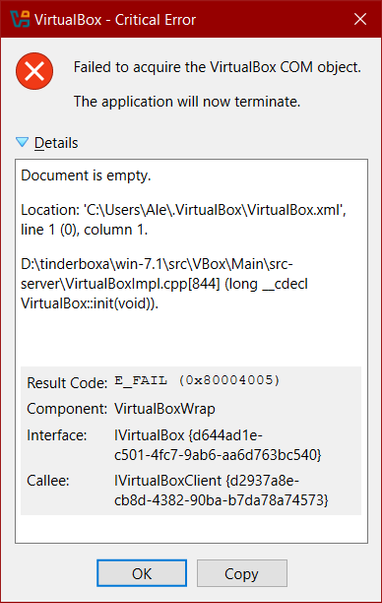Screen dimensions: 382x603
Task: Click the 'Failed to acquire' message text
Action: point(217,67)
